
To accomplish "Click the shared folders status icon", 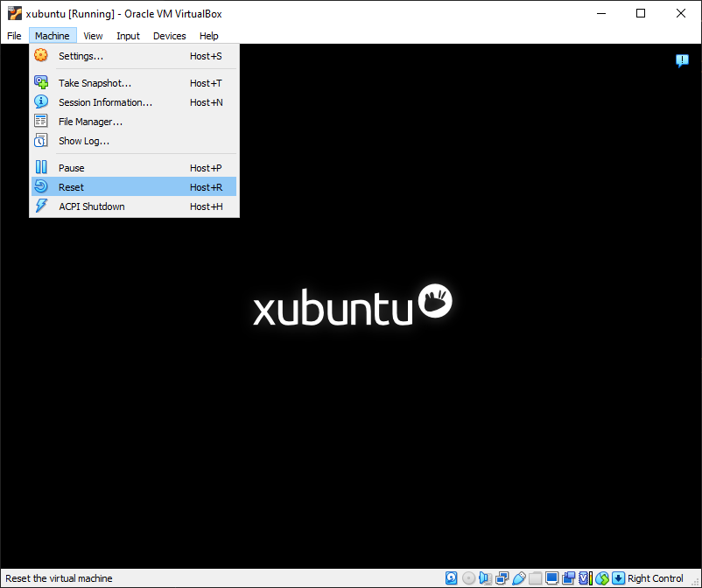I will click(x=535, y=578).
